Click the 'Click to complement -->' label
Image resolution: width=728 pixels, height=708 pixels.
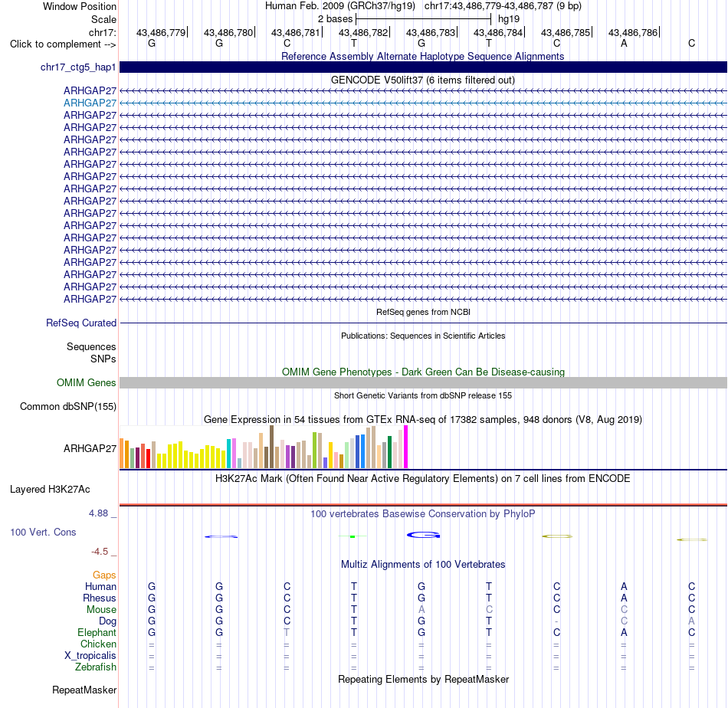click(63, 44)
